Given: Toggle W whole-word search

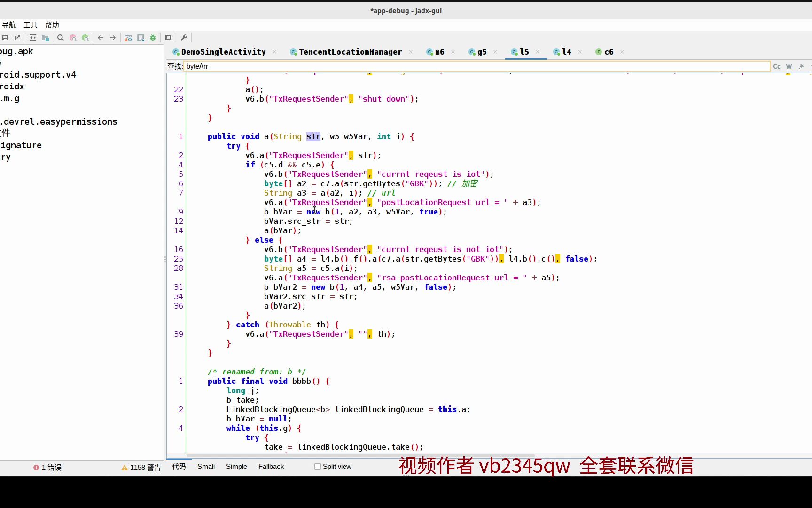Looking at the screenshot, I should (789, 66).
